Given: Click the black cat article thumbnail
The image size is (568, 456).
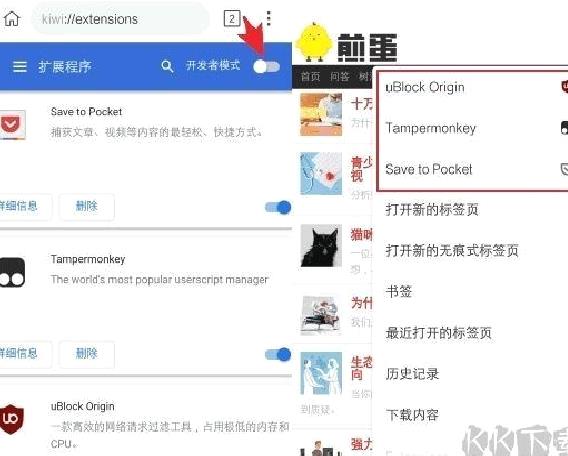Looking at the screenshot, I should click(321, 245).
